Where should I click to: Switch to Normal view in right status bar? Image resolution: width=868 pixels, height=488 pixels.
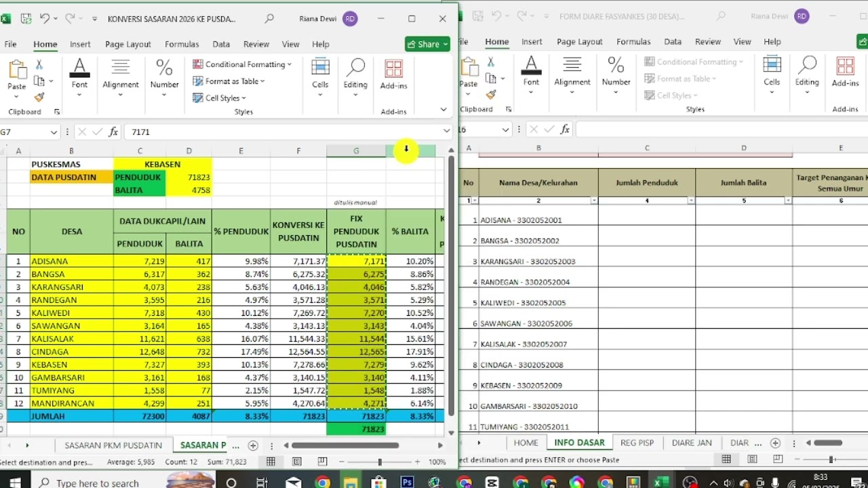726,459
